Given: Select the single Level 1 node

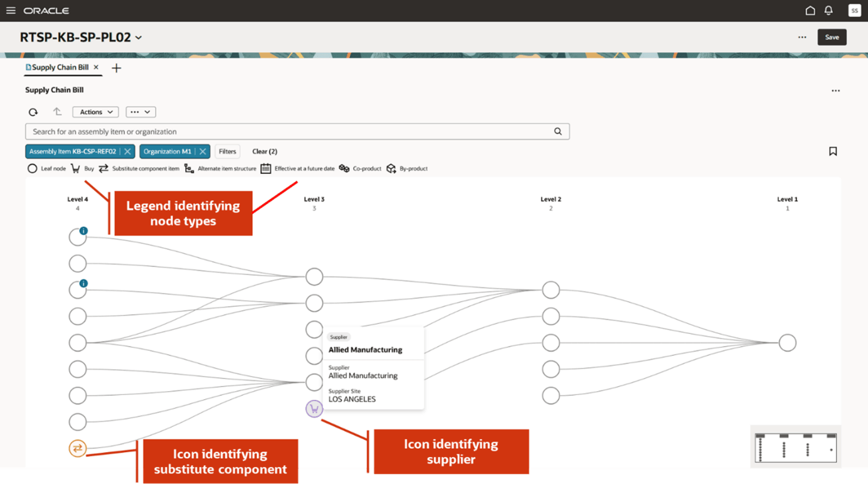Looking at the screenshot, I should tap(788, 343).
